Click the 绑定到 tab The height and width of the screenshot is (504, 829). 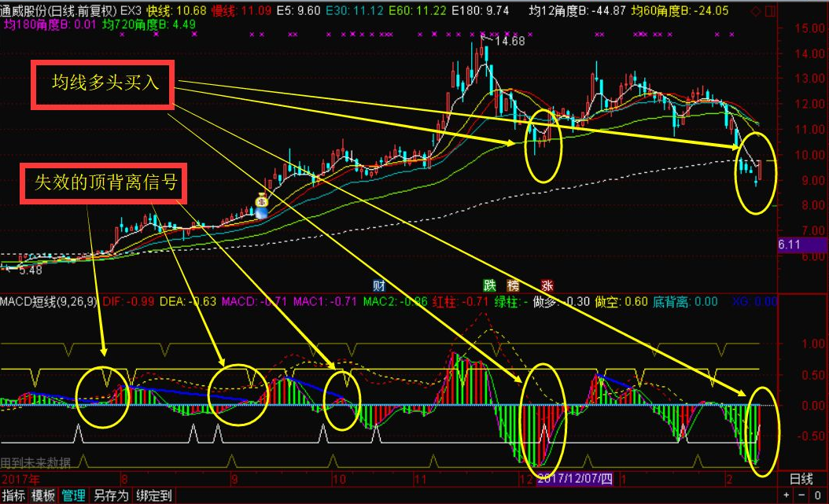[154, 495]
